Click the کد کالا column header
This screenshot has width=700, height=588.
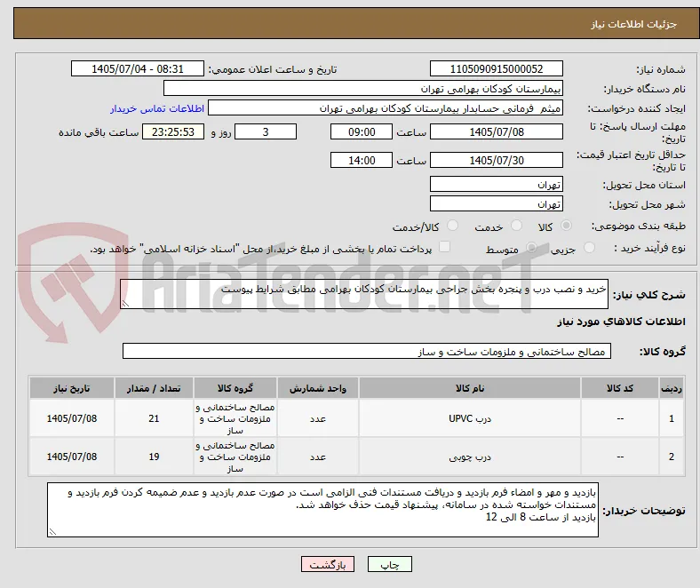tap(620, 388)
